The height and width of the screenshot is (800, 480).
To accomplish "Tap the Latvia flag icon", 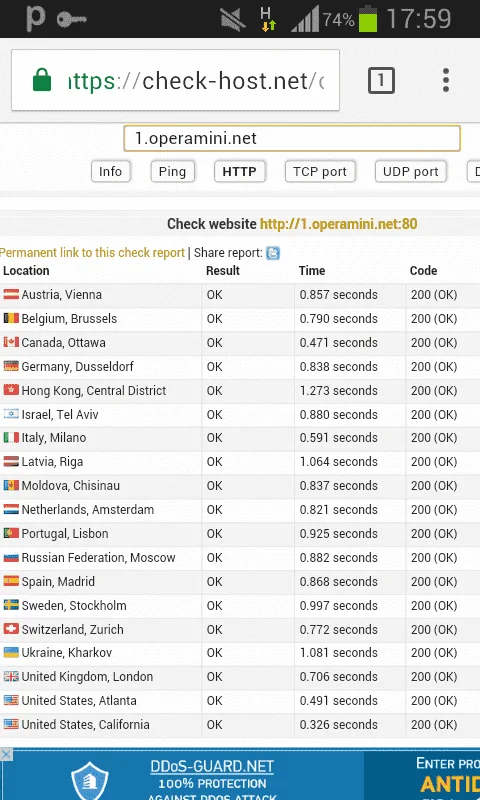I will point(11,461).
